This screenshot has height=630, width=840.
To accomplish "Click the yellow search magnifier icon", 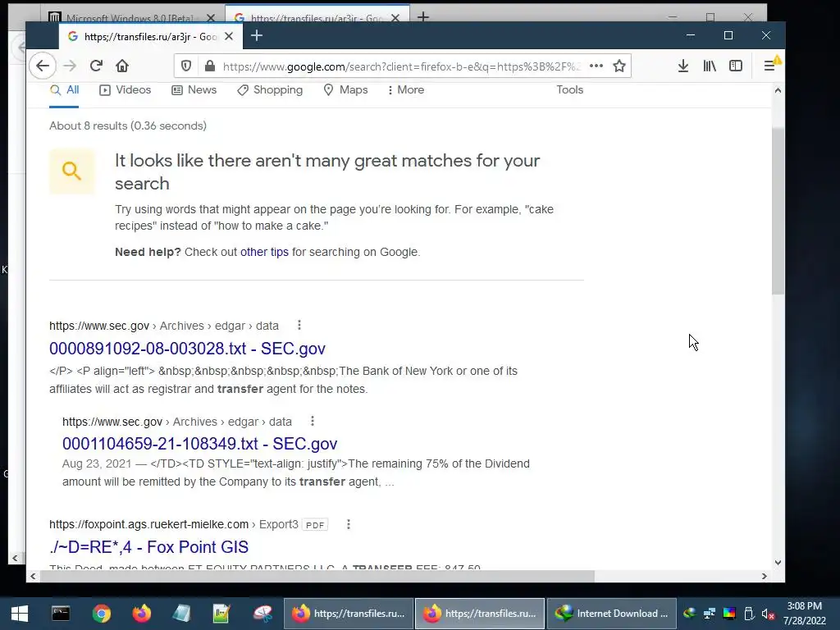I will coord(72,171).
